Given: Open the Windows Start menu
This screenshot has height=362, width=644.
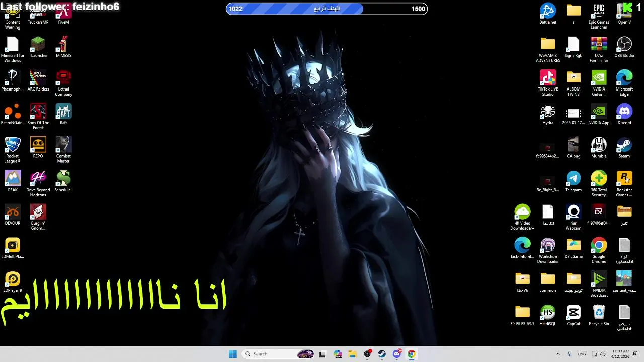Looking at the screenshot, I should coord(233,354).
